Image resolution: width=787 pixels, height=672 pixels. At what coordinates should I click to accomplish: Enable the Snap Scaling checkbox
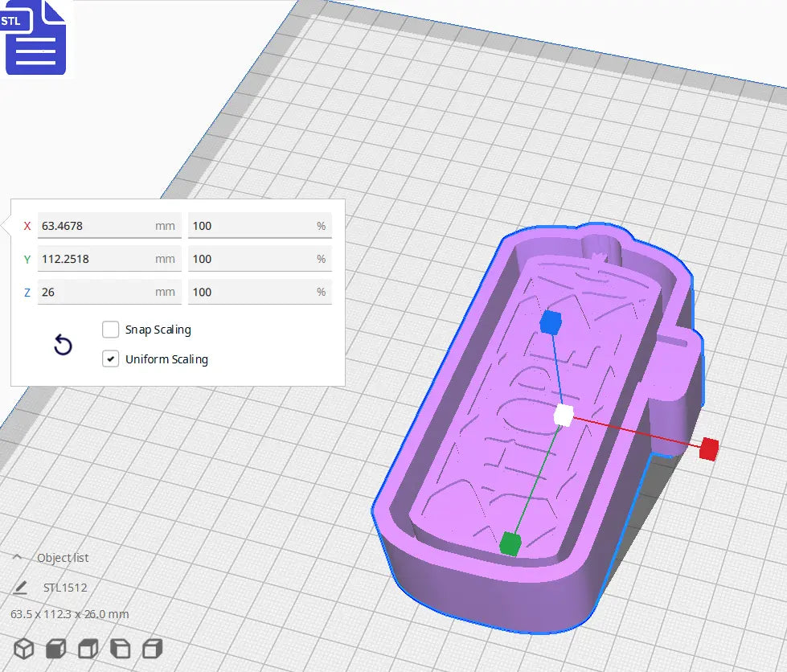110,330
